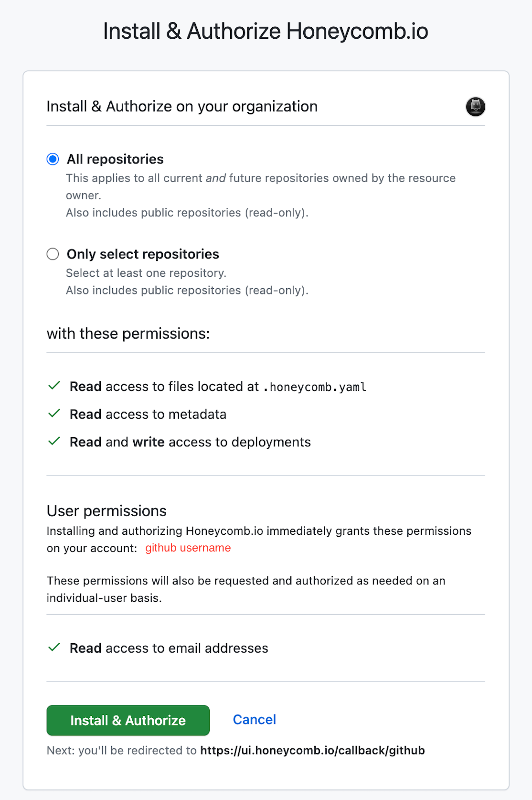Click the Read access to metadata row
532x800 pixels.
148,414
